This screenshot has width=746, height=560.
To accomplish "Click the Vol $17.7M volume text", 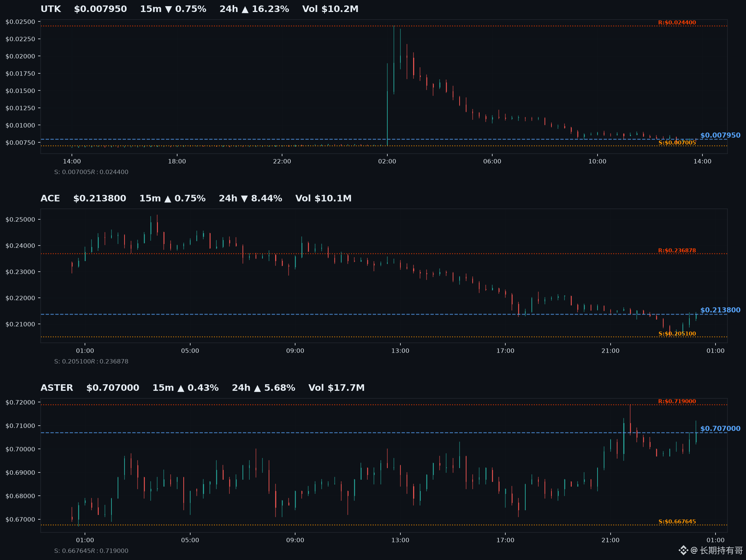I will pos(337,388).
